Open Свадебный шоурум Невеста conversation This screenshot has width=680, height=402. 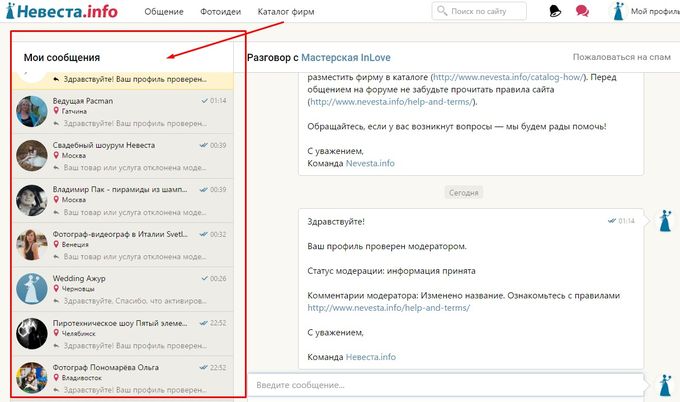[123, 156]
